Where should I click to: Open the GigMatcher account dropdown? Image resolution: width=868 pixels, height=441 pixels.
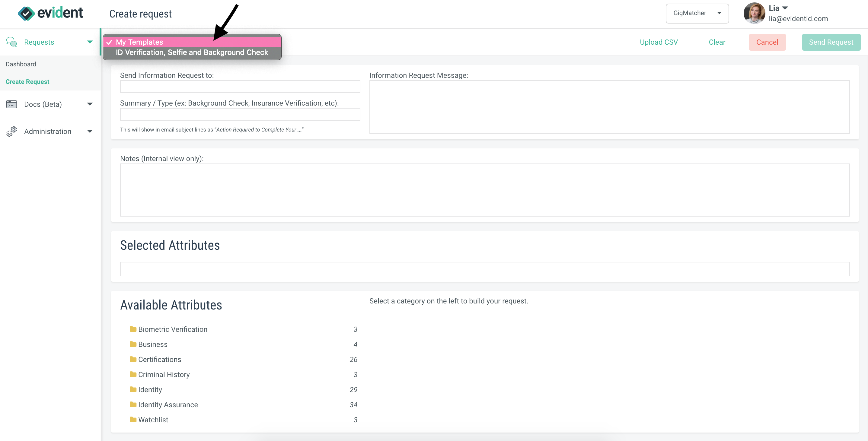pyautogui.click(x=697, y=13)
